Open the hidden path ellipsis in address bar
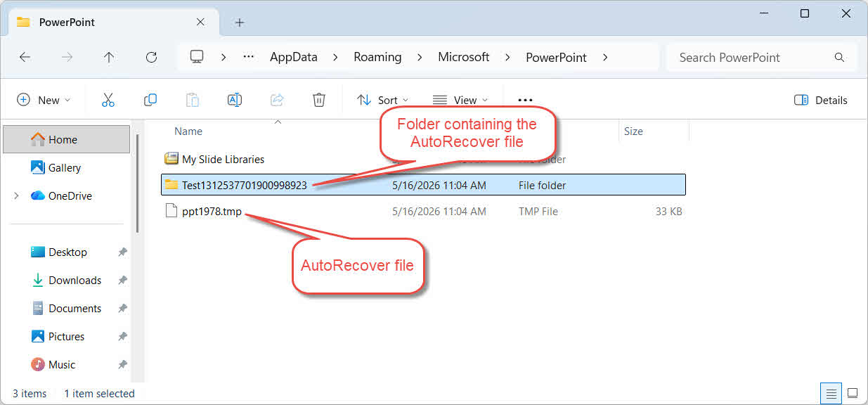This screenshot has height=405, width=868. pos(248,57)
